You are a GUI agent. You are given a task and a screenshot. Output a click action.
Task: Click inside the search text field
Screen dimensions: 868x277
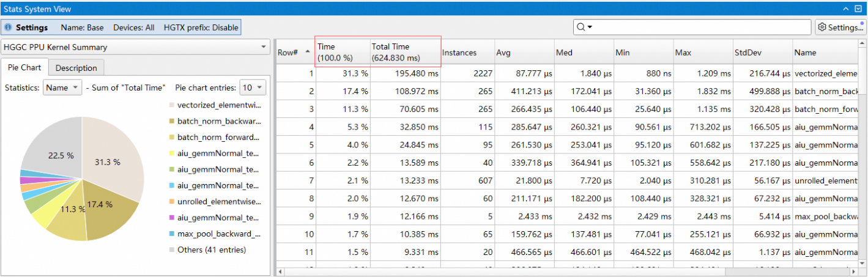(x=697, y=28)
